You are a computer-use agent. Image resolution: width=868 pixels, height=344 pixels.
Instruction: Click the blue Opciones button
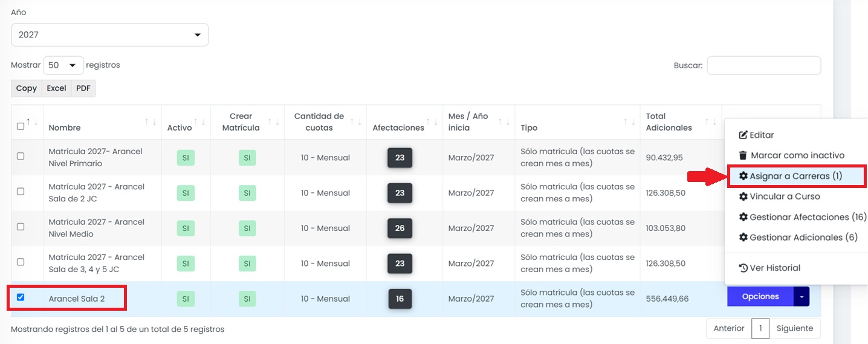click(x=760, y=297)
